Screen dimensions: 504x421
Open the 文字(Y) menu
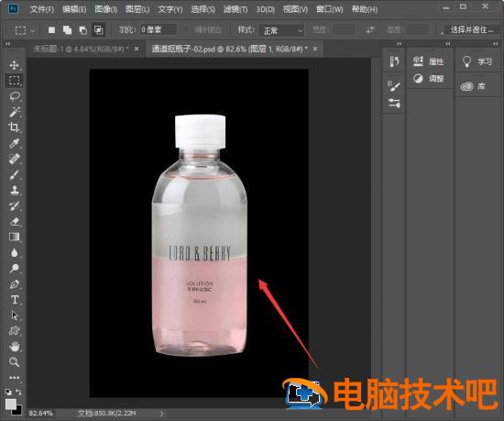pyautogui.click(x=170, y=9)
